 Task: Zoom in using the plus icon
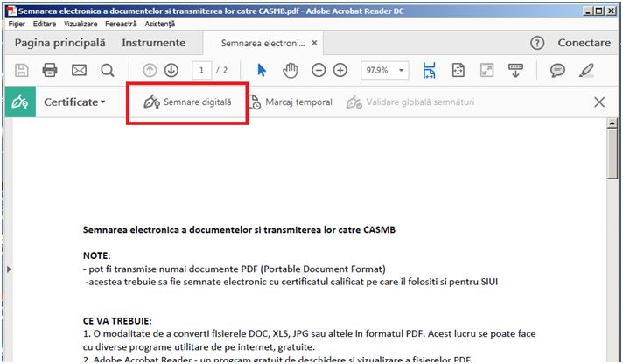(x=340, y=70)
